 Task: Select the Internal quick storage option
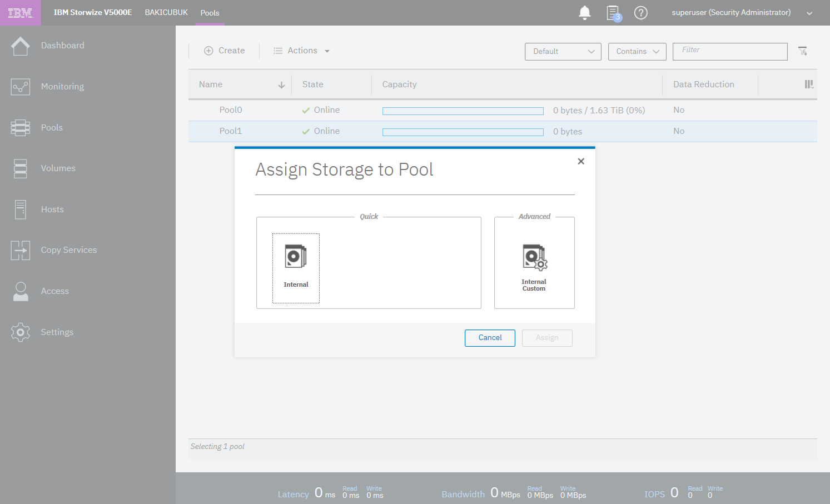point(296,268)
